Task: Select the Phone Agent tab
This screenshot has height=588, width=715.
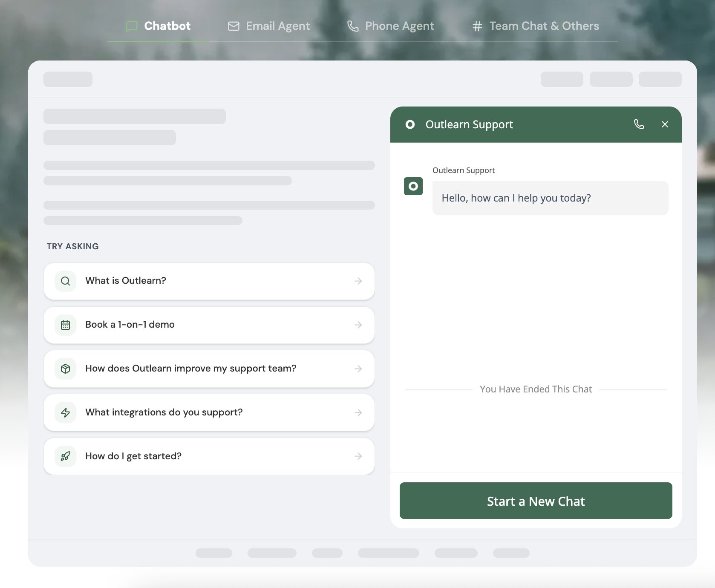Action: [391, 26]
